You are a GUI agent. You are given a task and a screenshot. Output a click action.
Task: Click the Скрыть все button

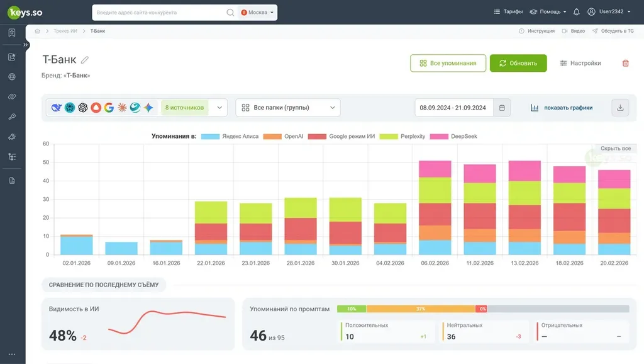(615, 149)
